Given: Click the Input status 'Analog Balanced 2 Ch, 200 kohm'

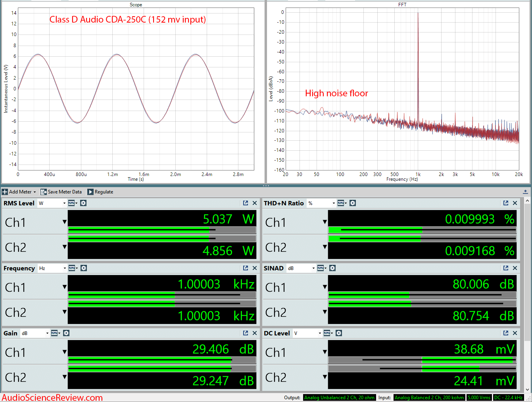Looking at the screenshot, I should [429, 398].
